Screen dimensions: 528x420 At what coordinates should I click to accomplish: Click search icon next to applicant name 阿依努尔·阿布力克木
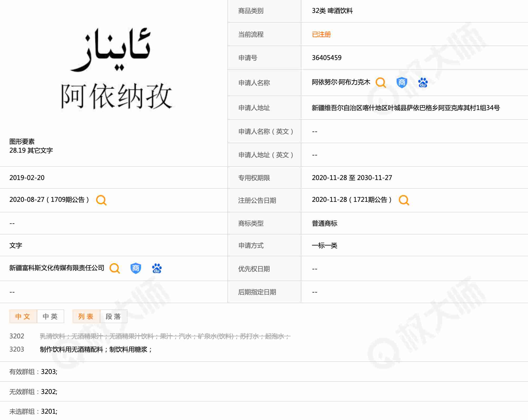381,83
